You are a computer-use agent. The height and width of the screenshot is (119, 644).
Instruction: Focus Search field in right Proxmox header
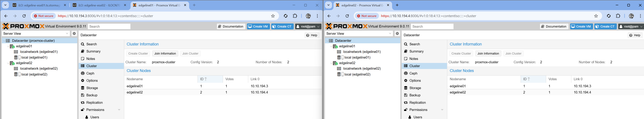(432, 27)
